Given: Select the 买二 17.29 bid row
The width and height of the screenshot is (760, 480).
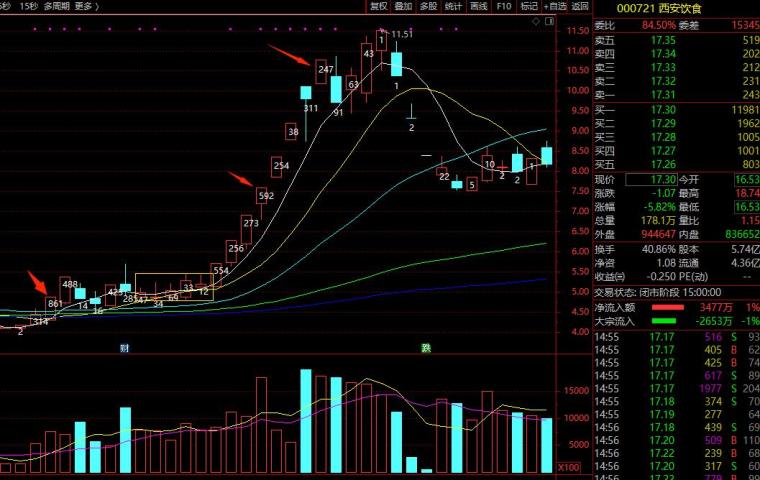Looking at the screenshot, I should [677, 124].
